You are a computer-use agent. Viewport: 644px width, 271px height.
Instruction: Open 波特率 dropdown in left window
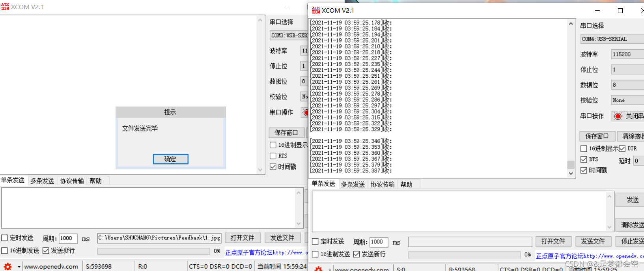coord(304,51)
